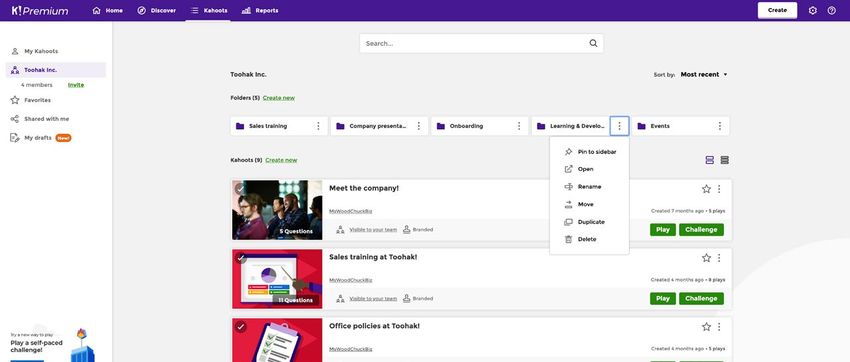Viewport: 850px width, 362px height.
Task: Switch to the detailed card view icon
Action: [x=709, y=160]
